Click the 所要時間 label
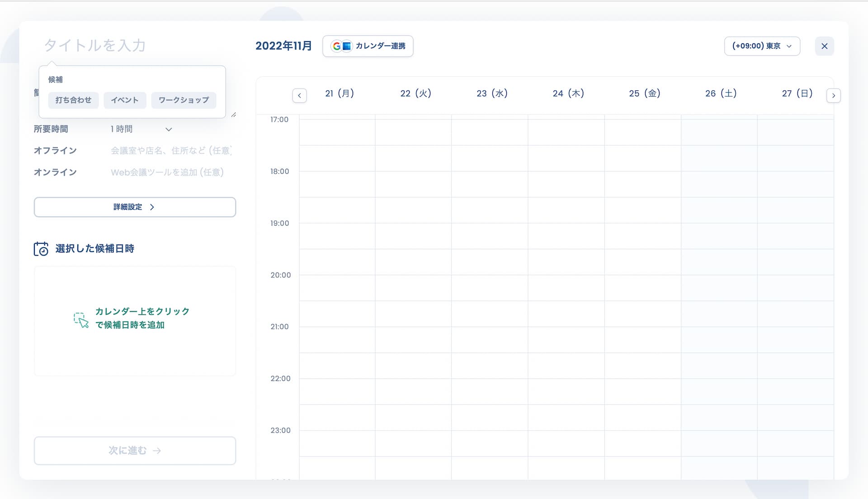 [51, 129]
